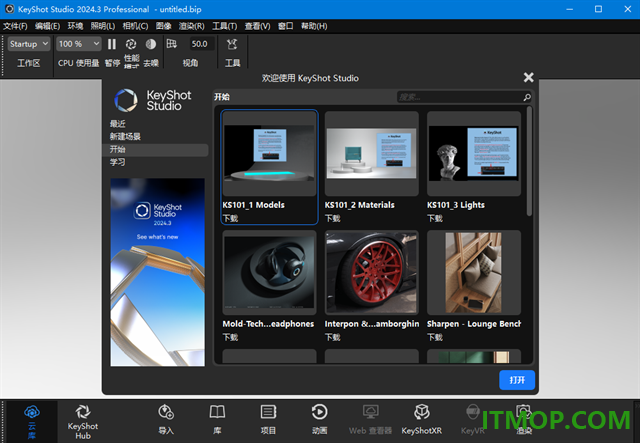Select the KS101_2 Materials thumbnail
Image resolution: width=640 pixels, height=443 pixels.
click(371, 154)
